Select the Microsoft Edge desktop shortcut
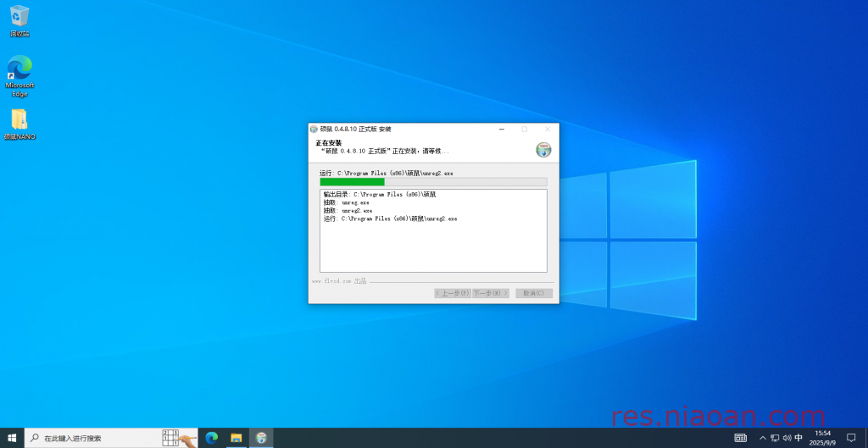 tap(19, 75)
